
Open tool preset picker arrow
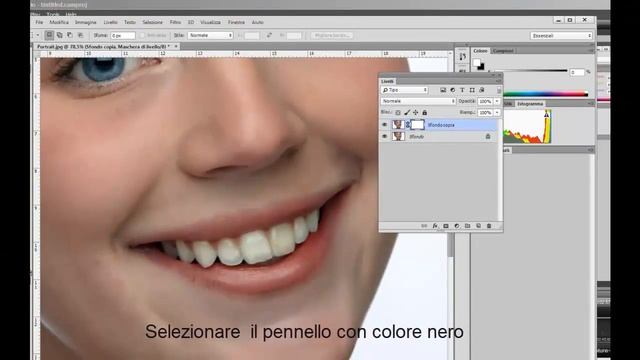click(x=38, y=35)
